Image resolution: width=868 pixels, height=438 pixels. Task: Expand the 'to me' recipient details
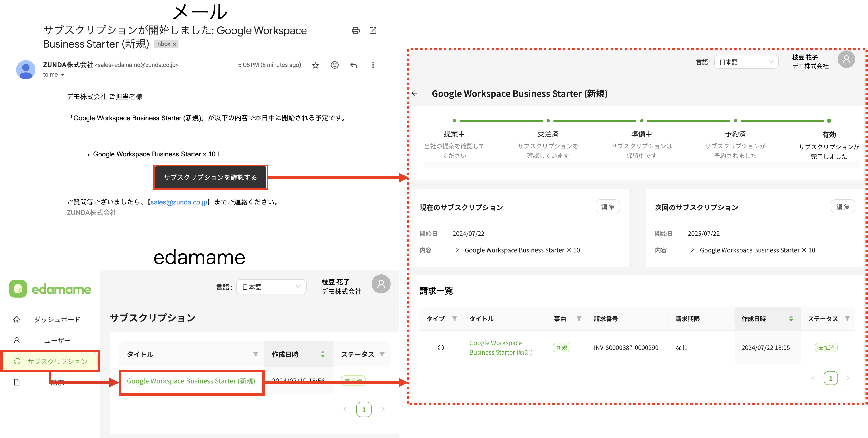[x=63, y=75]
